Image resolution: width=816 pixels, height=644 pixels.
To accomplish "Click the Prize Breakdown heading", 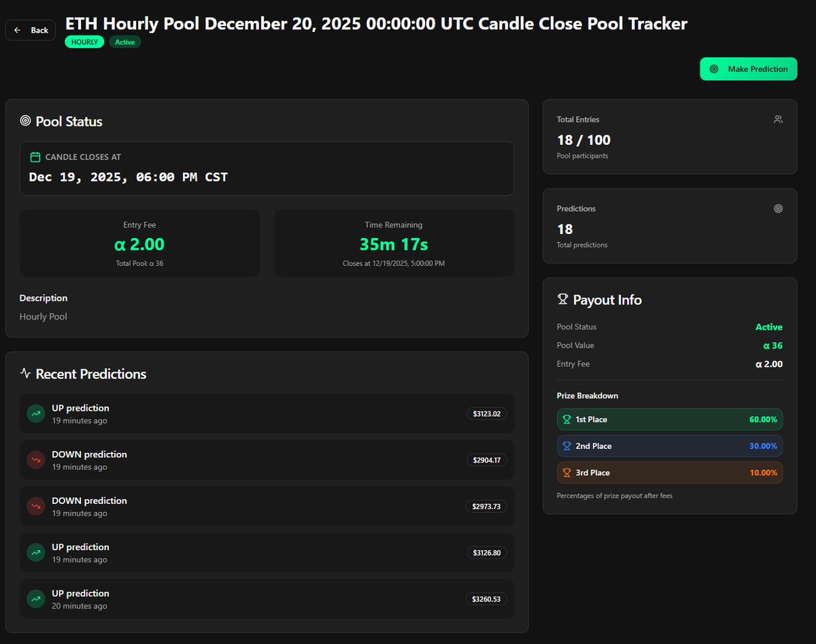I will [588, 396].
